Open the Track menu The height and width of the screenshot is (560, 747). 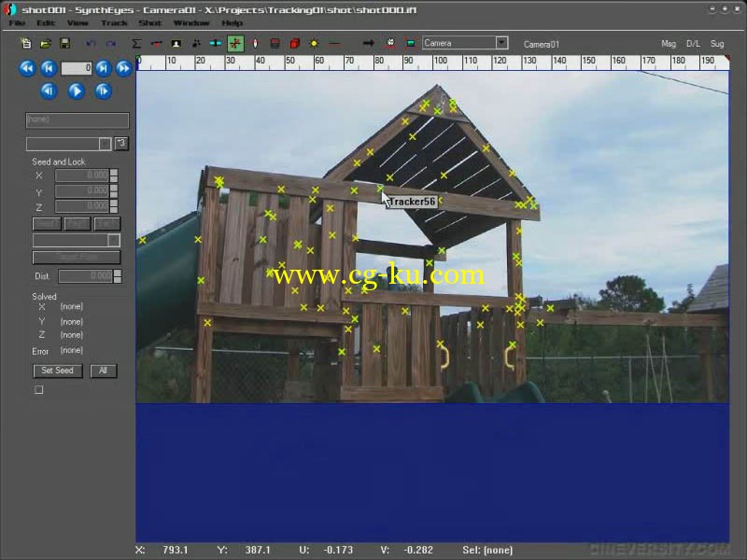[x=114, y=22]
